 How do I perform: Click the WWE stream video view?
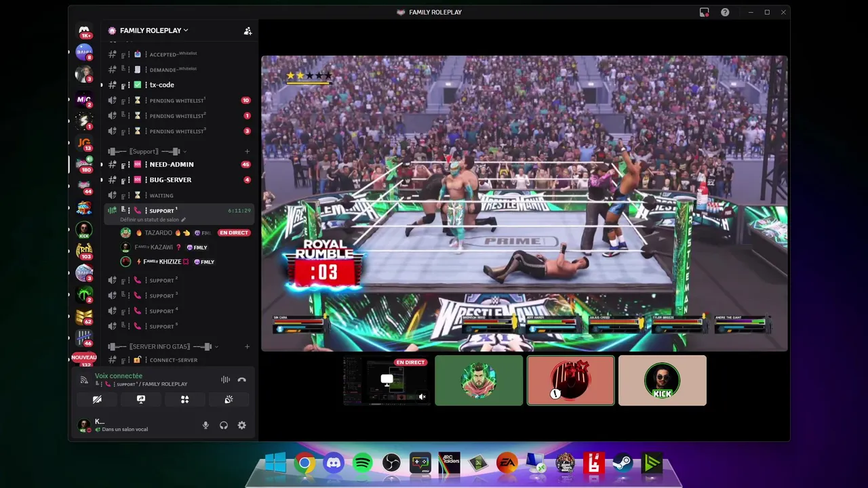tap(524, 203)
